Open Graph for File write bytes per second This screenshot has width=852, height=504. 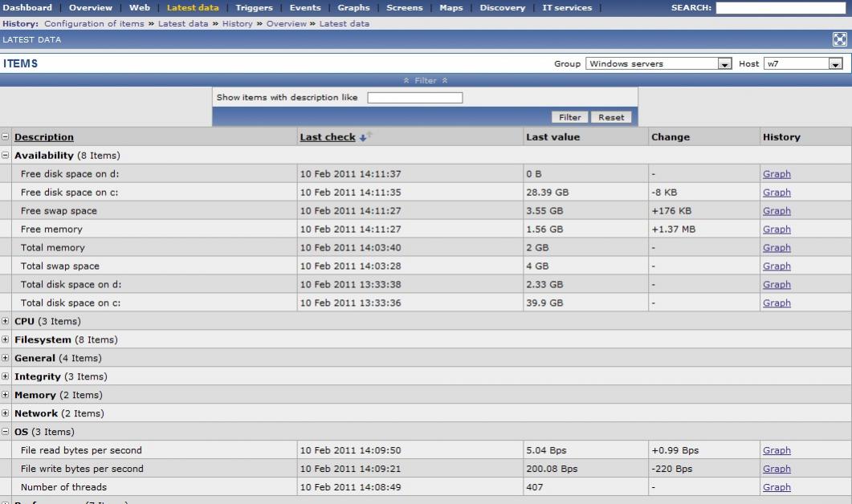tap(777, 469)
